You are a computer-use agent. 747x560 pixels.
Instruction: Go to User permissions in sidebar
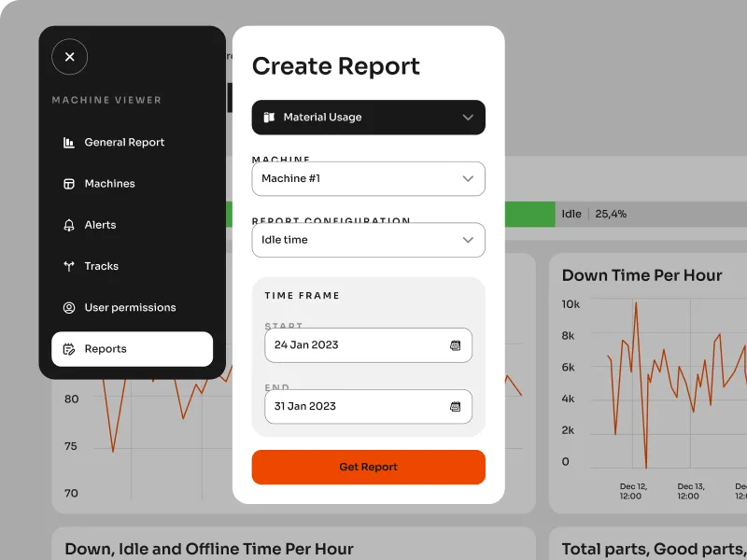pyautogui.click(x=132, y=308)
